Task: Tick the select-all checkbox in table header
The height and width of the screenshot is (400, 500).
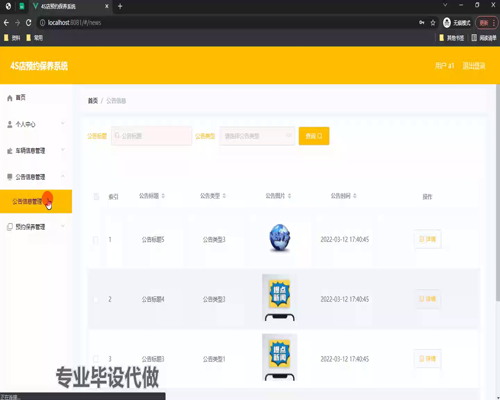Action: [x=96, y=197]
